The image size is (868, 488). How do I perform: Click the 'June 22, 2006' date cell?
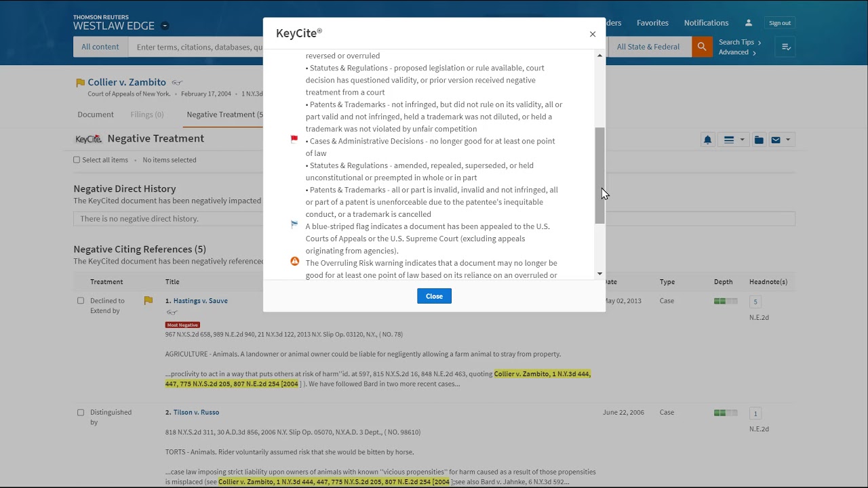623,412
